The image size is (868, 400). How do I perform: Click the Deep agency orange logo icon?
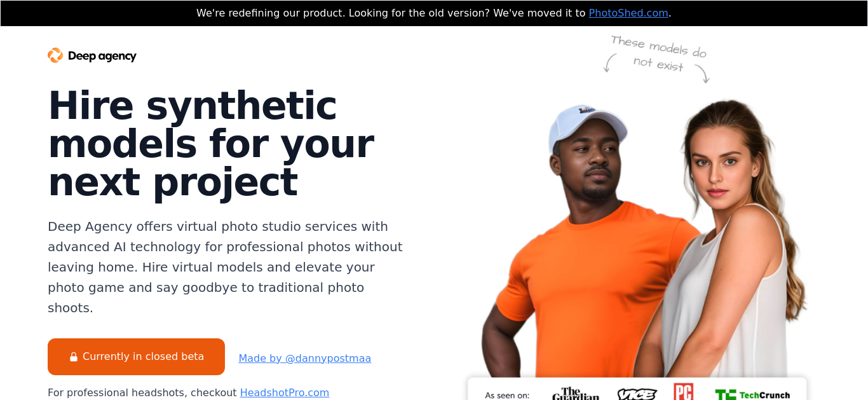tap(55, 55)
